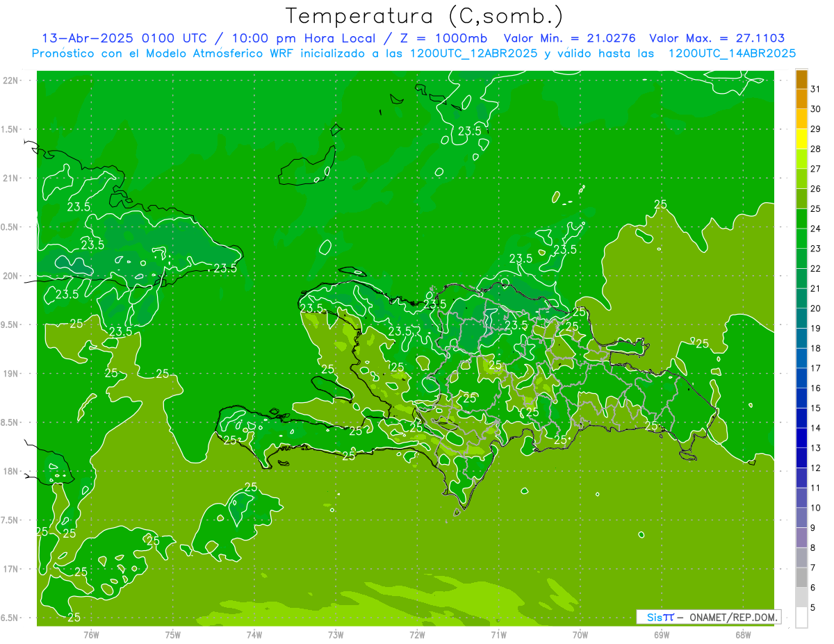Click legend value 24 on the color scale
This screenshot has height=644, width=834.
(x=816, y=229)
